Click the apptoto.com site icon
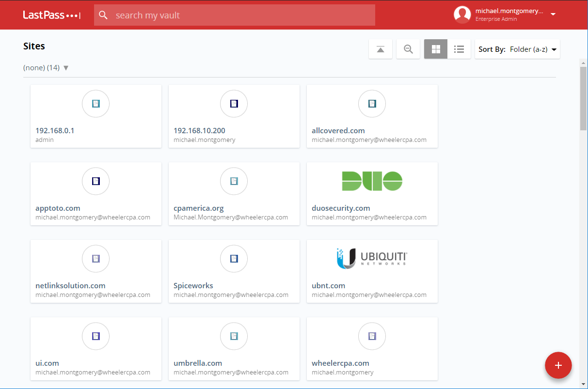The image size is (588, 389). point(96,181)
